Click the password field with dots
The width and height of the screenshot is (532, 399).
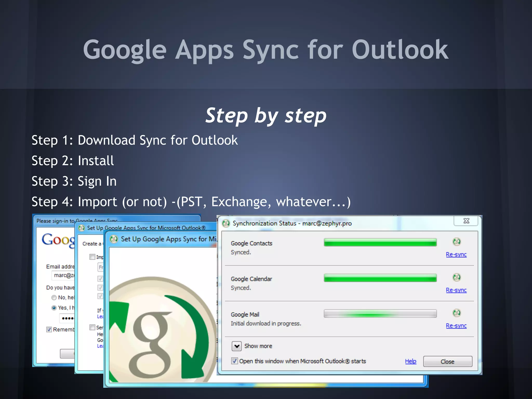(x=67, y=318)
